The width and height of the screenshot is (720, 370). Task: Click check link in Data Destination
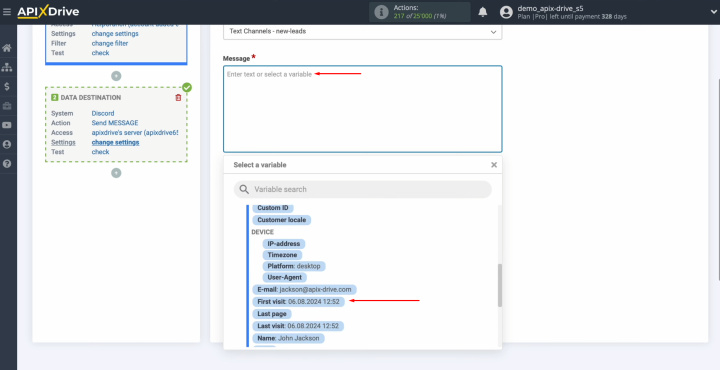[100, 152]
